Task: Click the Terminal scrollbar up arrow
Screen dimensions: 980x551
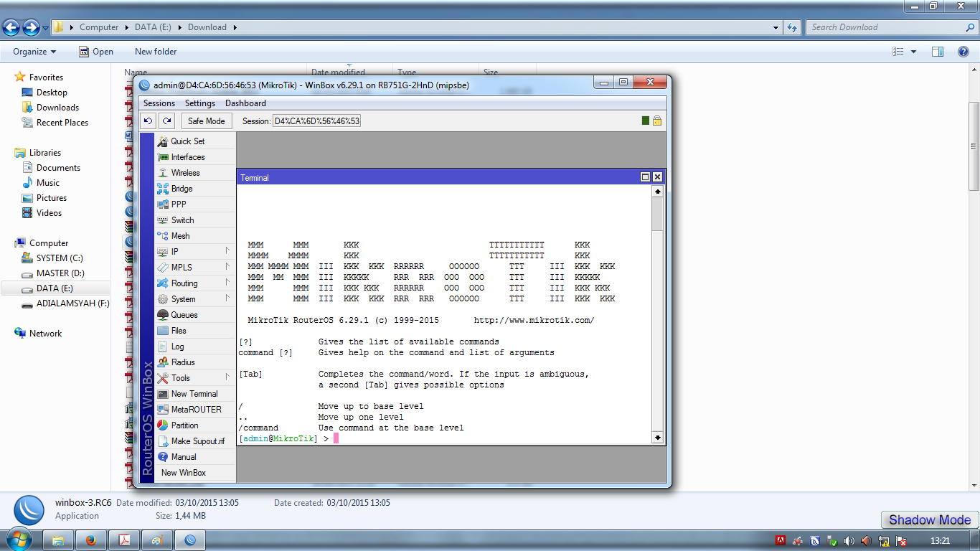Action: (x=657, y=192)
